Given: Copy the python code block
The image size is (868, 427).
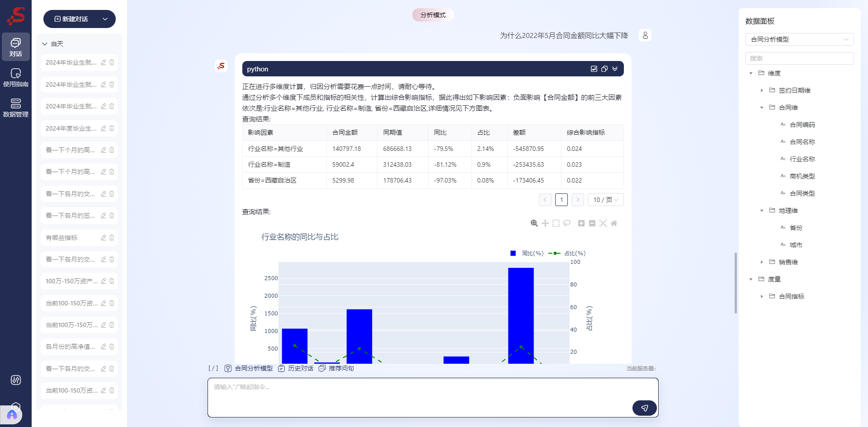Looking at the screenshot, I should tap(604, 69).
